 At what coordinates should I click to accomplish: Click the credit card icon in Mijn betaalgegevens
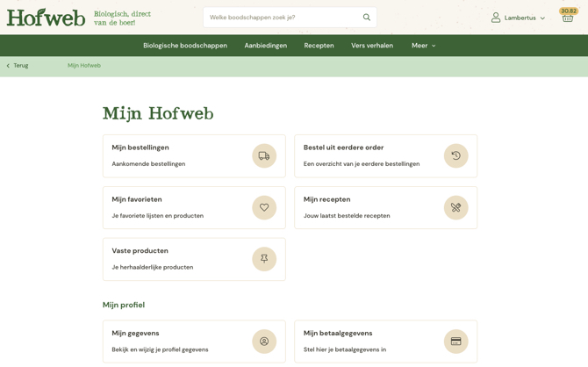tap(455, 342)
